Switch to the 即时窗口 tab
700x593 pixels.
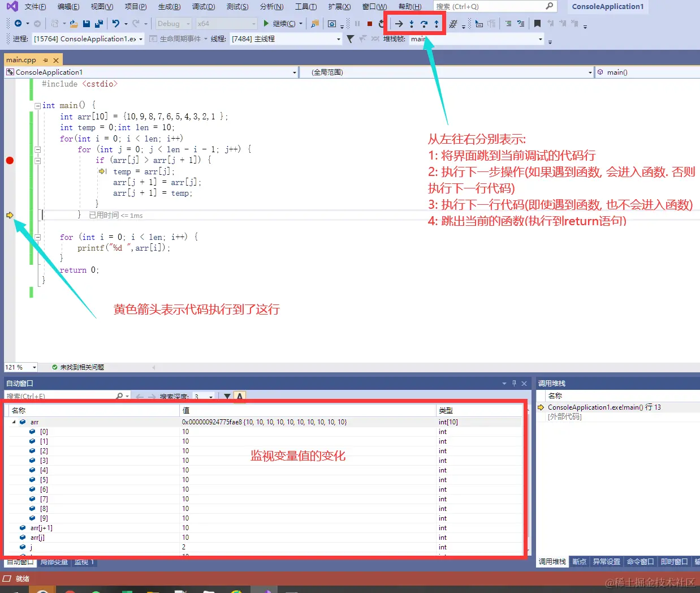pyautogui.click(x=675, y=561)
